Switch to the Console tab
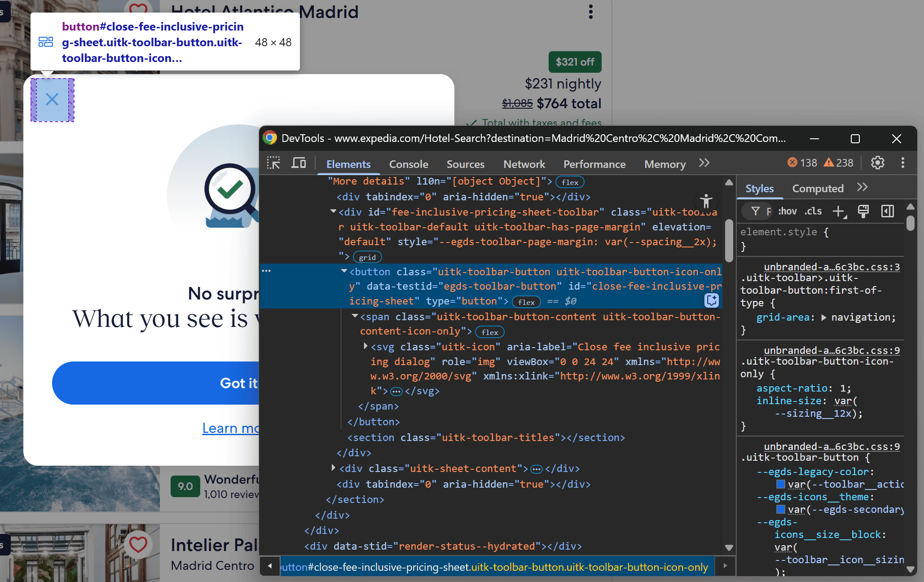Screen dimensions: 924x582 pos(409,164)
